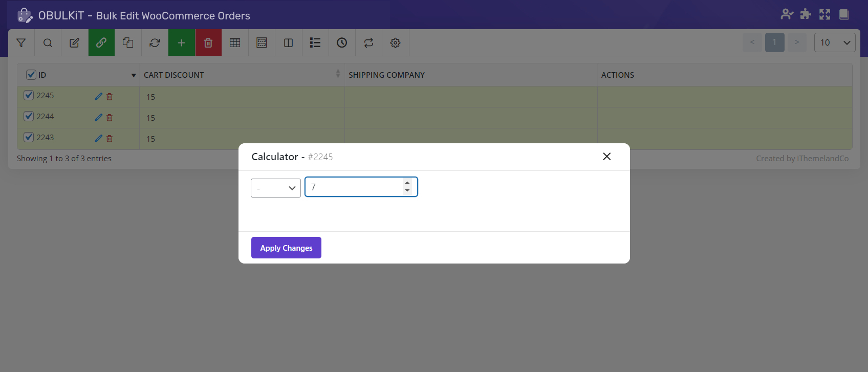The image size is (868, 372).
Task: Open the settings gear icon
Action: [x=395, y=43]
